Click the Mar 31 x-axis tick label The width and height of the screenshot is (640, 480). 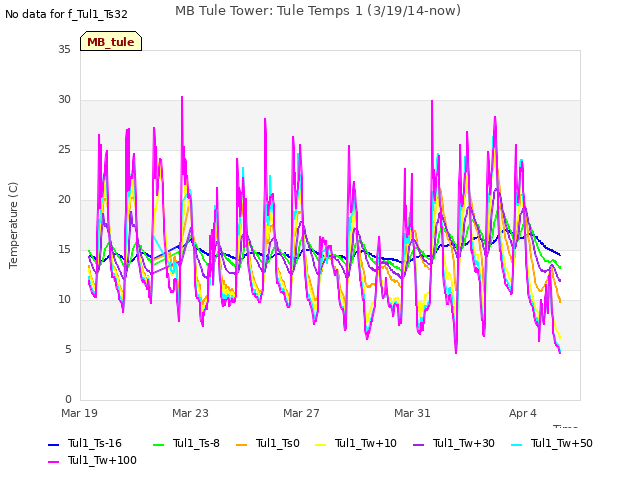coord(412,413)
